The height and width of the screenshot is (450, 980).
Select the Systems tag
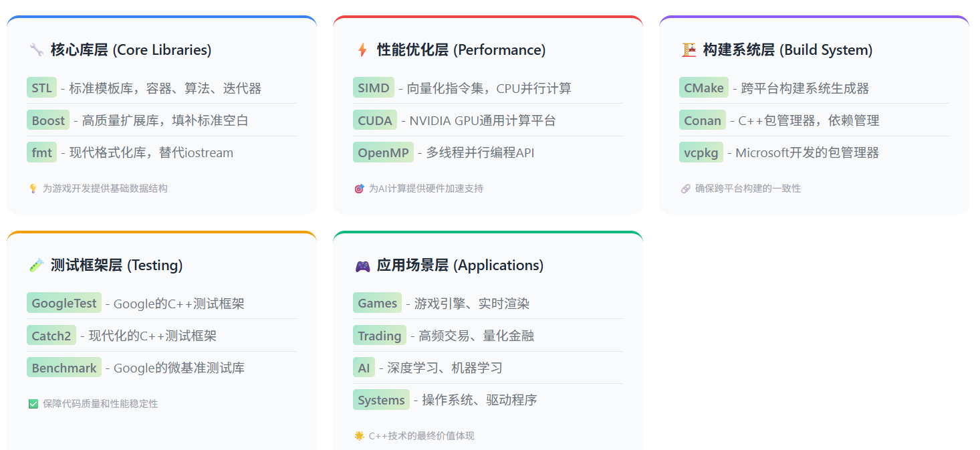point(381,400)
